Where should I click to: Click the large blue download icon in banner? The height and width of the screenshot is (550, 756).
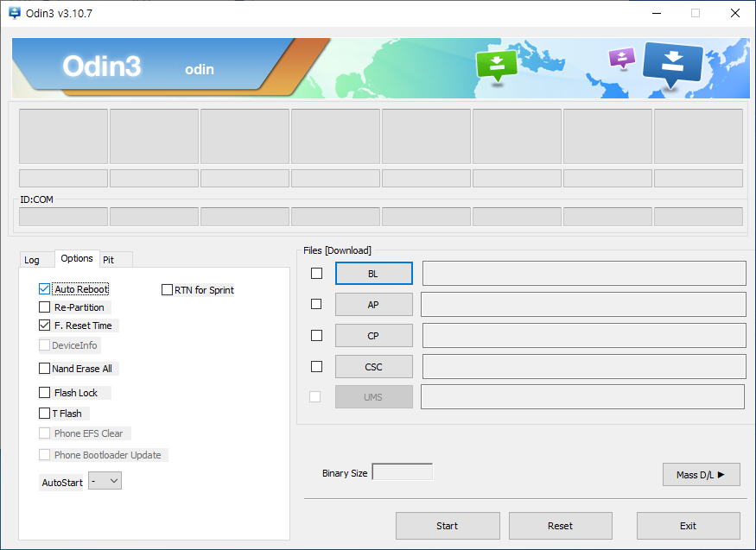[x=672, y=66]
